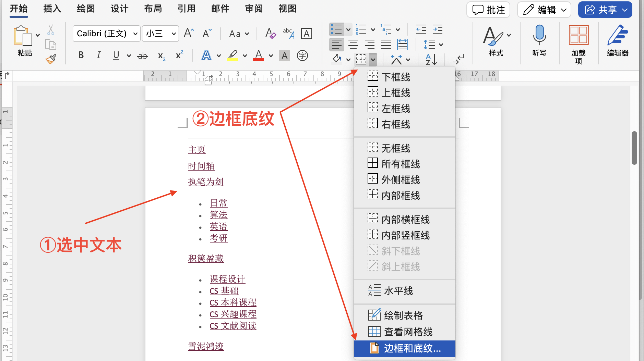This screenshot has height=361, width=644.
Task: Switch to 布局 tab
Action: tap(153, 9)
